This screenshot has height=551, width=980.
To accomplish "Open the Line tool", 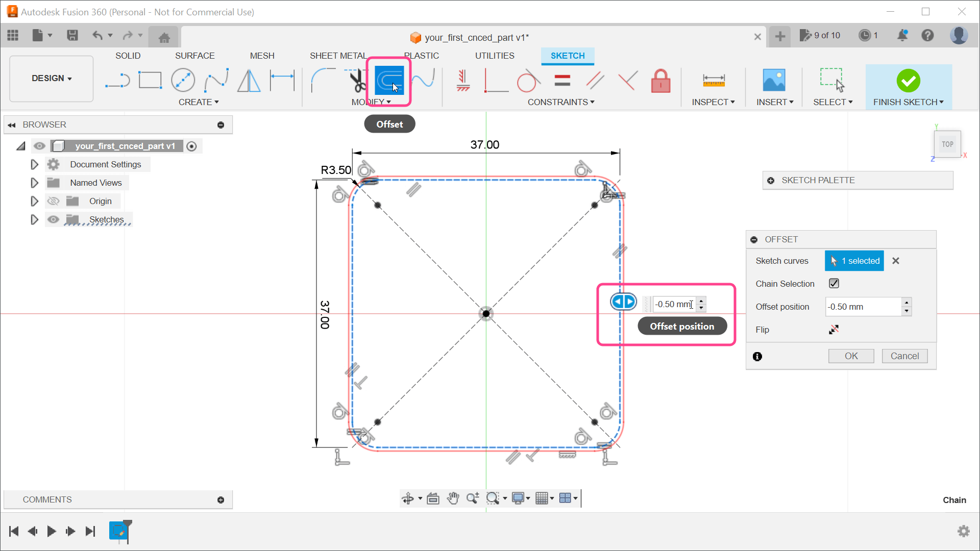I will [118, 81].
